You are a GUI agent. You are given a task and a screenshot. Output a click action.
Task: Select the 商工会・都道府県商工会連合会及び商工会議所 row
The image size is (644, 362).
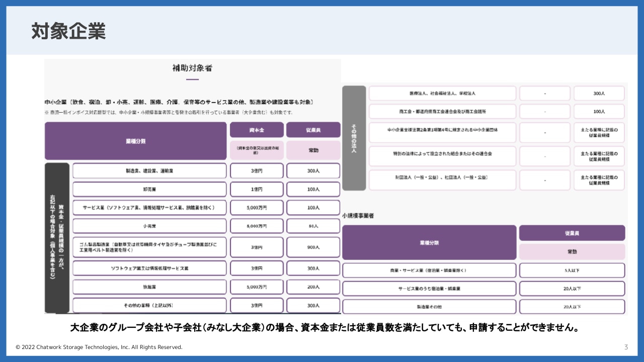pos(443,112)
